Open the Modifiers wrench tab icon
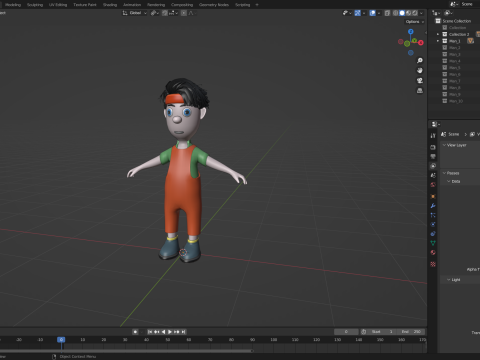 click(433, 206)
